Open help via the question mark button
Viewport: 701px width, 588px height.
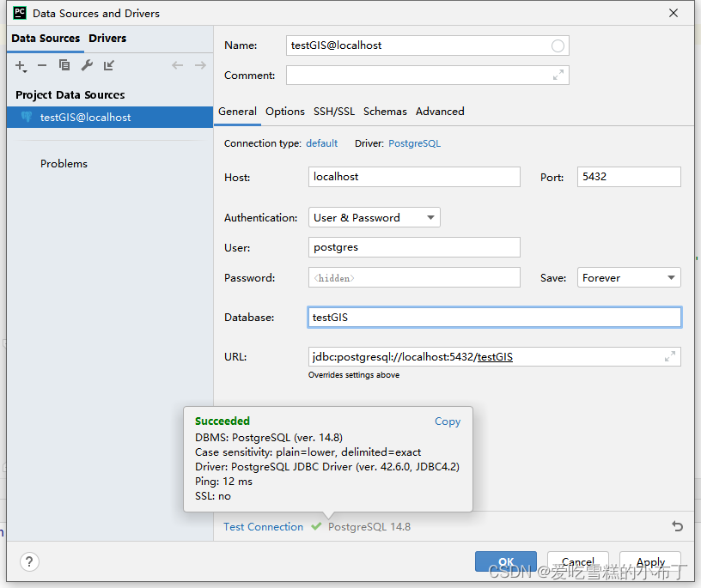point(29,561)
